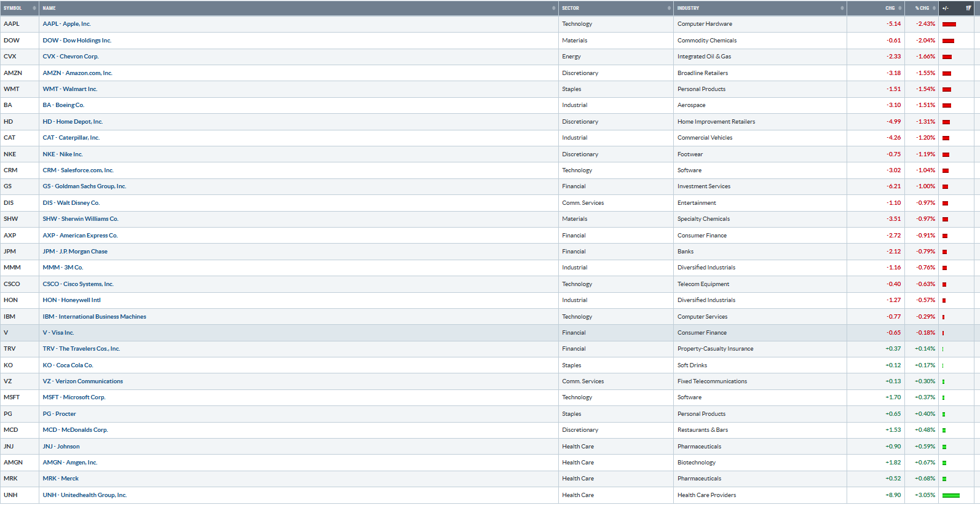The width and height of the screenshot is (980, 510).
Task: Click the active sort indicator in +/- column
Action: click(968, 8)
